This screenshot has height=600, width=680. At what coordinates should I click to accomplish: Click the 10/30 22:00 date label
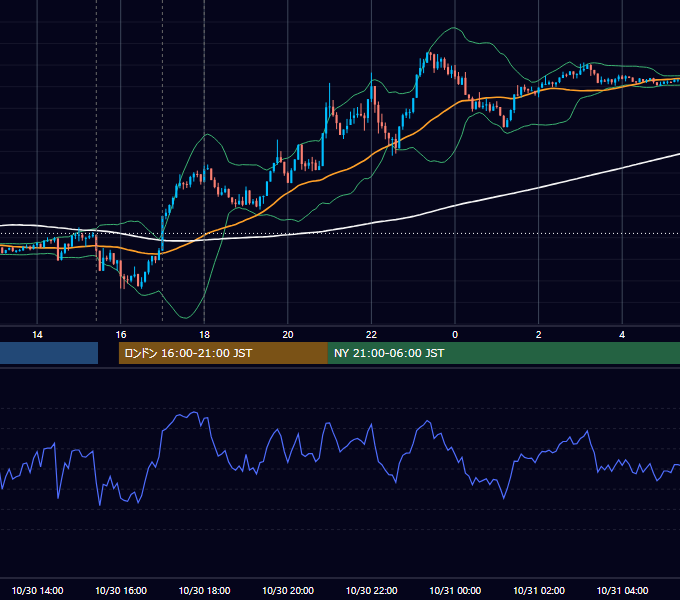click(372, 590)
